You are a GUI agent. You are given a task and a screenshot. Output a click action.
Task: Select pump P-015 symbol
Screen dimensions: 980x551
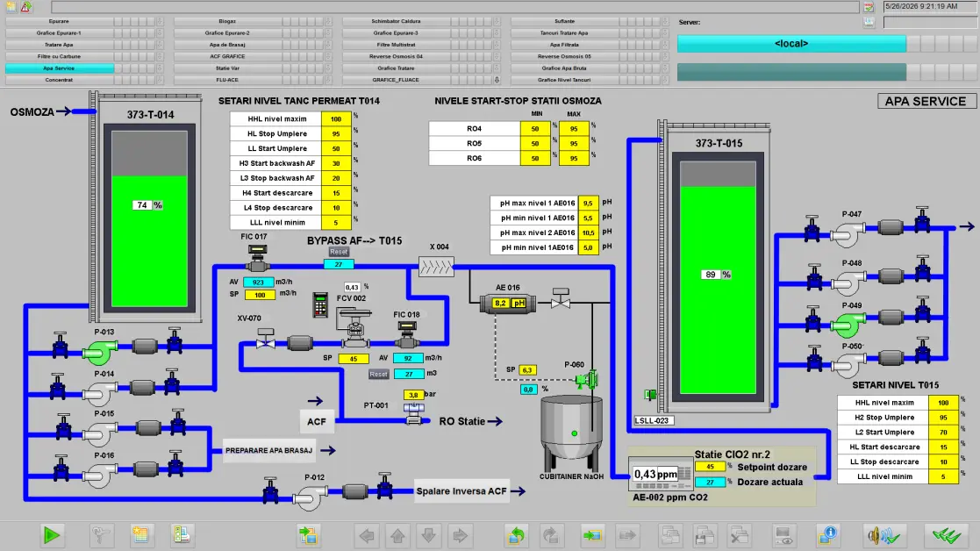click(x=100, y=433)
